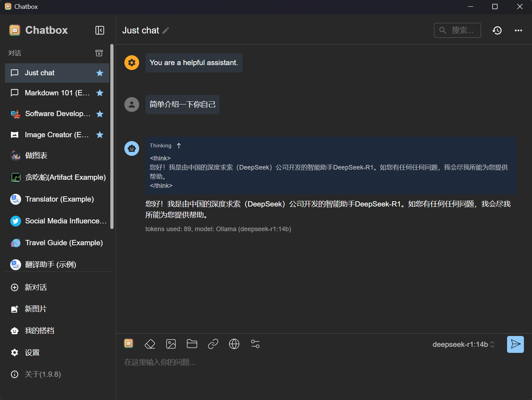The height and width of the screenshot is (400, 532).
Task: Click the 'You are a helpful assistant.' message
Action: coord(194,63)
